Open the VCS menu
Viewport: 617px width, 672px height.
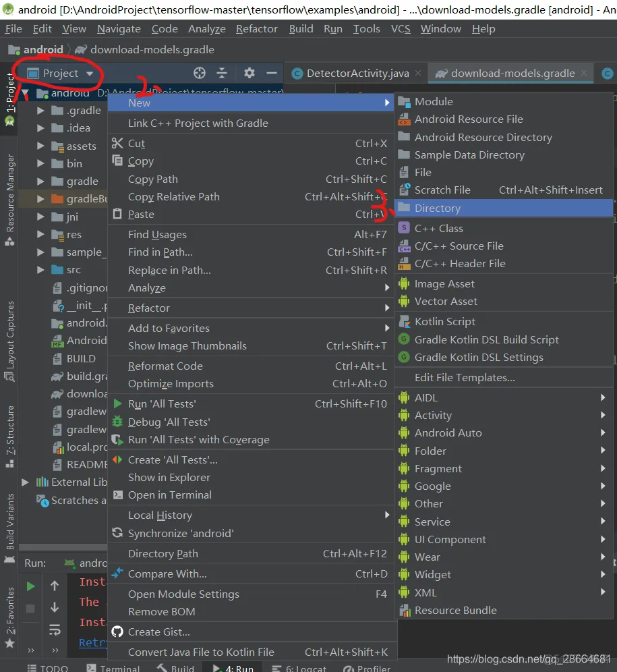click(x=401, y=29)
